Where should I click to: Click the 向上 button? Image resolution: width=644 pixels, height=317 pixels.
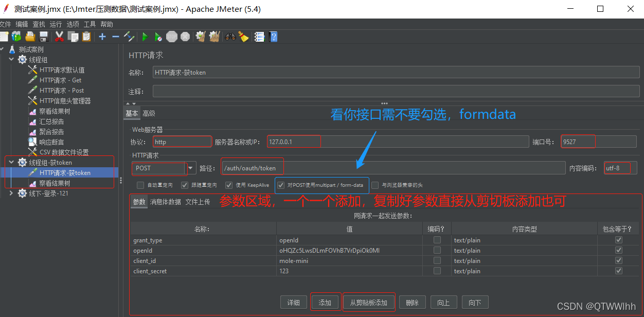(443, 302)
